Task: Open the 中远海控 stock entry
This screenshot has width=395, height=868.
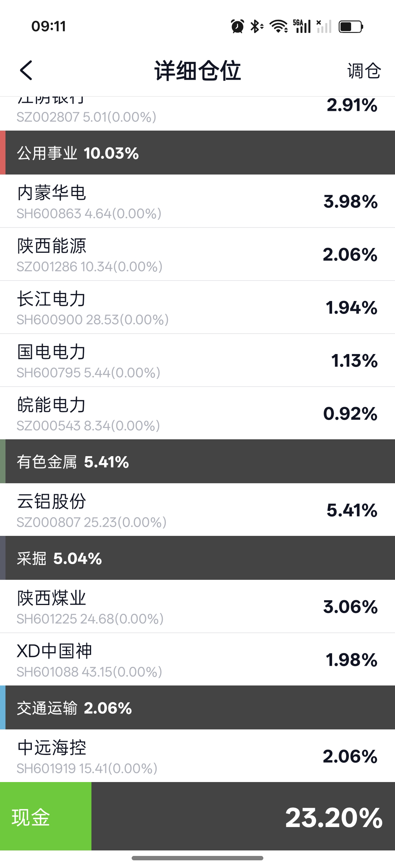Action: pos(197,756)
